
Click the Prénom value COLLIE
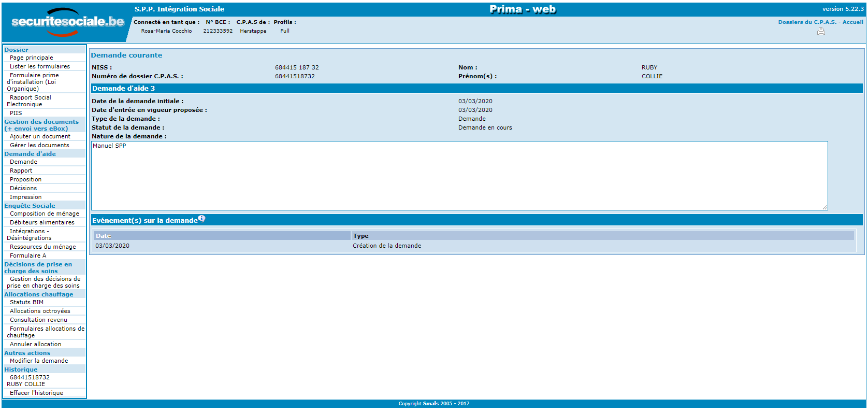click(652, 76)
